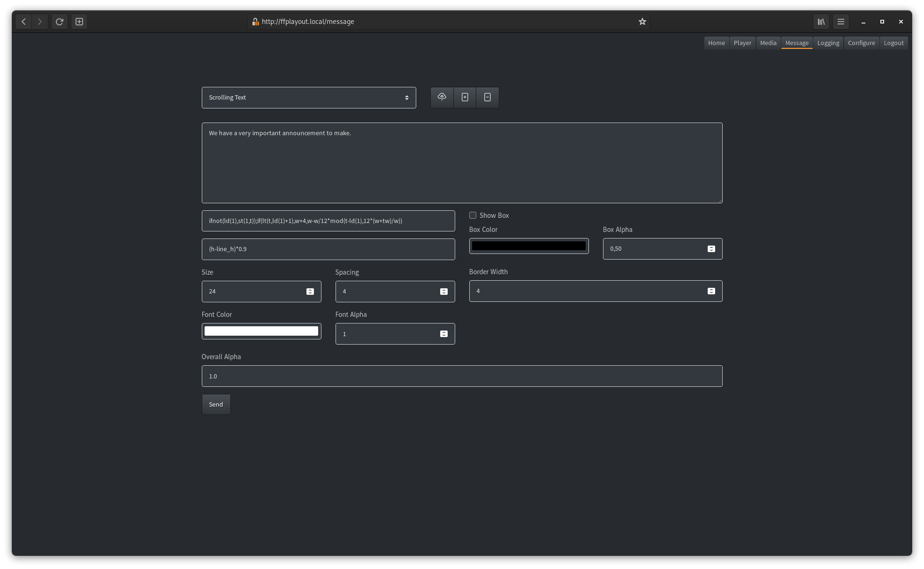
Task: Click the Logout button
Action: 894,43
